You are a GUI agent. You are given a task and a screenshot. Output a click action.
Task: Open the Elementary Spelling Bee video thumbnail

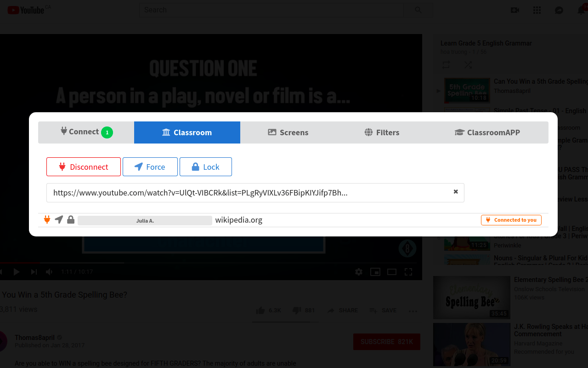coord(472,298)
